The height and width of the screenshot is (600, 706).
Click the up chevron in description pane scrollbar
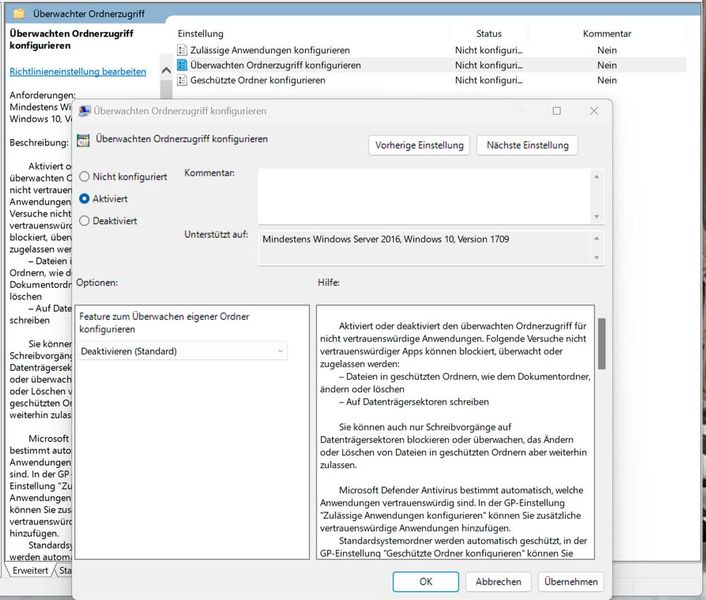(166, 70)
